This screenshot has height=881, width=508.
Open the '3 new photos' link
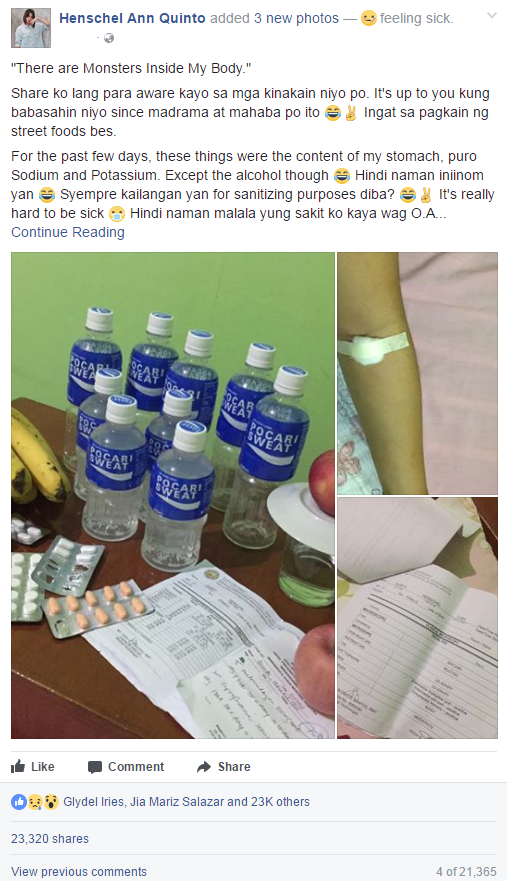(x=296, y=19)
